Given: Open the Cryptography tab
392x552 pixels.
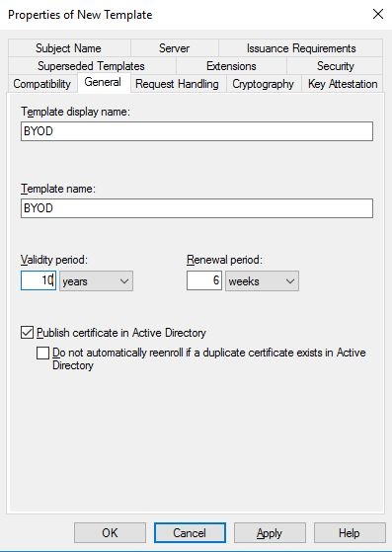Looking at the screenshot, I should pyautogui.click(x=264, y=84).
